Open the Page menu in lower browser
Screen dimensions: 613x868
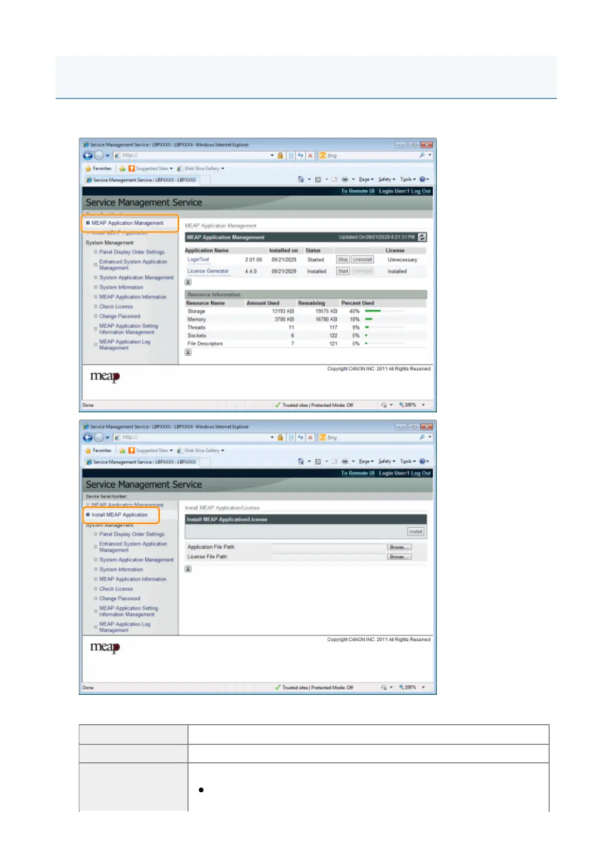pos(366,461)
